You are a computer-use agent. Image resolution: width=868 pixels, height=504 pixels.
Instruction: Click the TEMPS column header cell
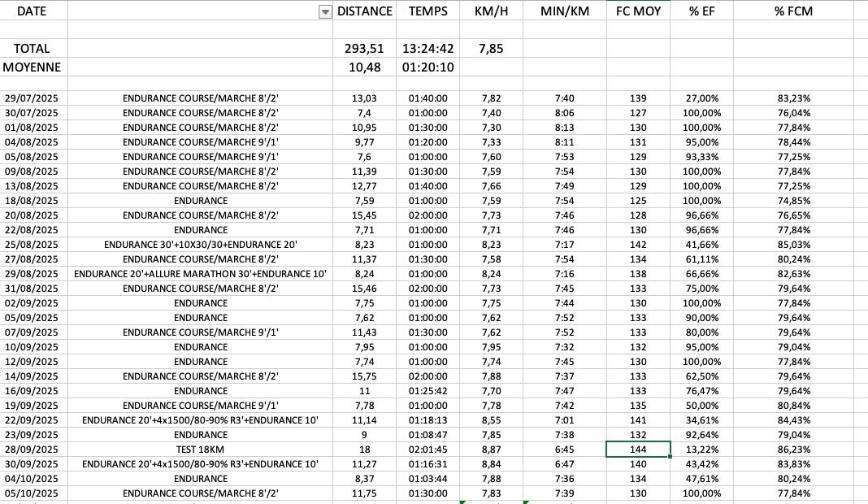click(427, 11)
